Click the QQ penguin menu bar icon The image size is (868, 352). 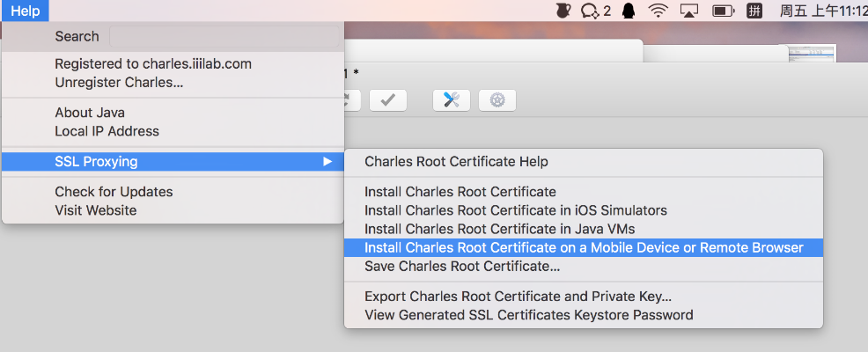[x=629, y=11]
